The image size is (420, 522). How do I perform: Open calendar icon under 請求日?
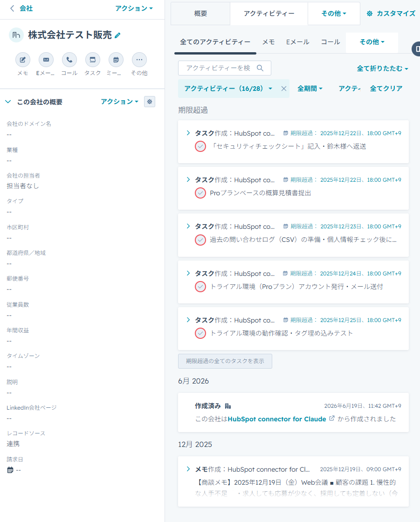click(x=10, y=470)
